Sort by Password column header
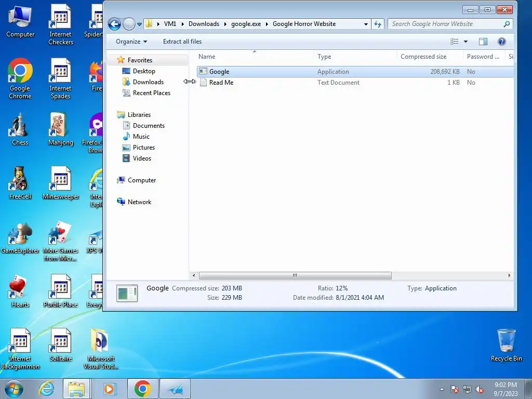532x399 pixels. [x=484, y=57]
